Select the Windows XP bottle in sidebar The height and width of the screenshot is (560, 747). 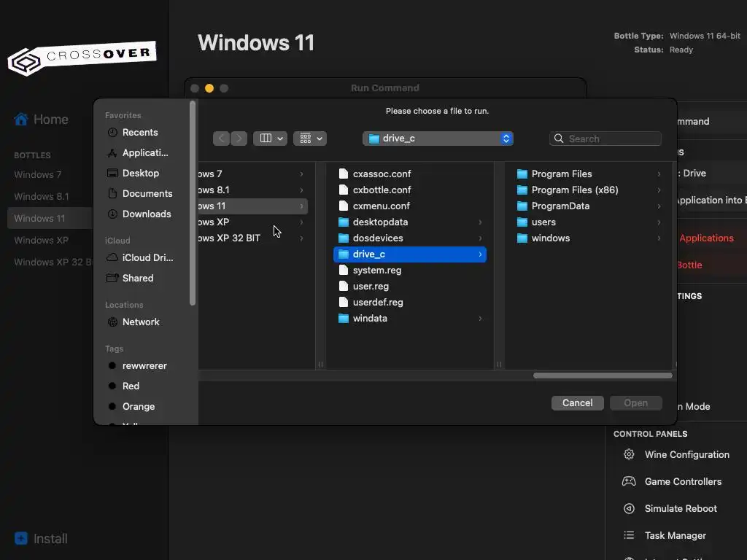[x=42, y=240]
